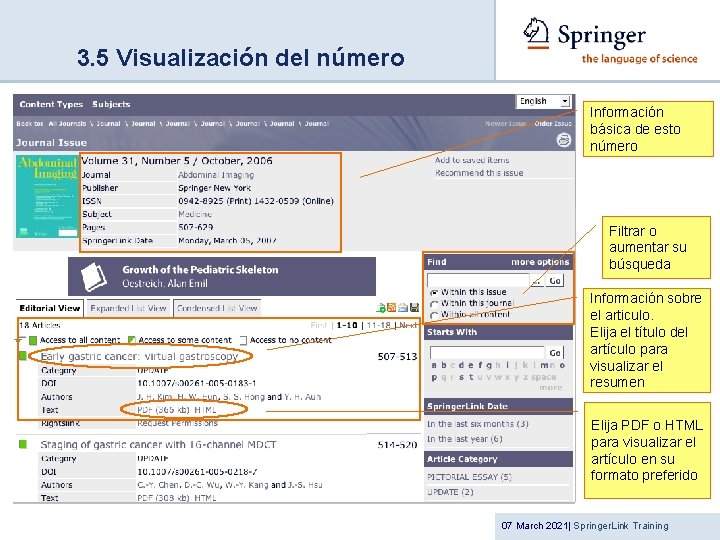Click letter b in Starts With list
The height and width of the screenshot is (540, 720).
444,366
